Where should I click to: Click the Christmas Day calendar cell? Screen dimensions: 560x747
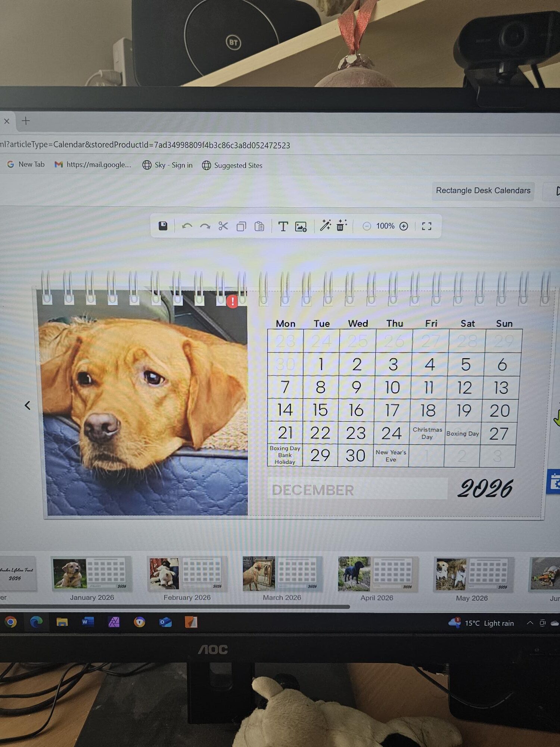coord(427,433)
